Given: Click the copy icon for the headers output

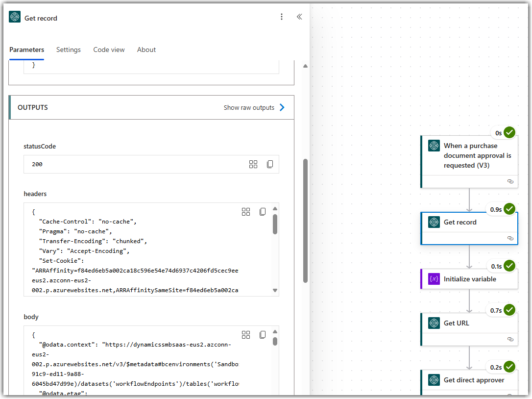Looking at the screenshot, I should (x=263, y=211).
